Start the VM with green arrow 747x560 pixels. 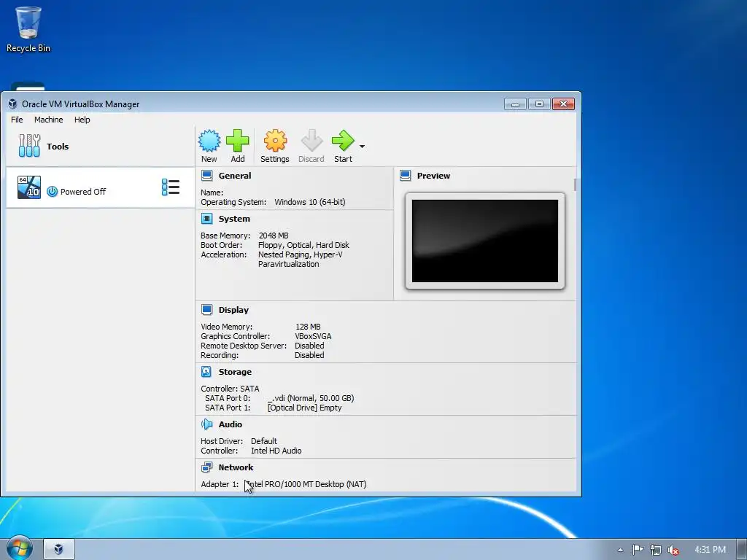pos(343,141)
